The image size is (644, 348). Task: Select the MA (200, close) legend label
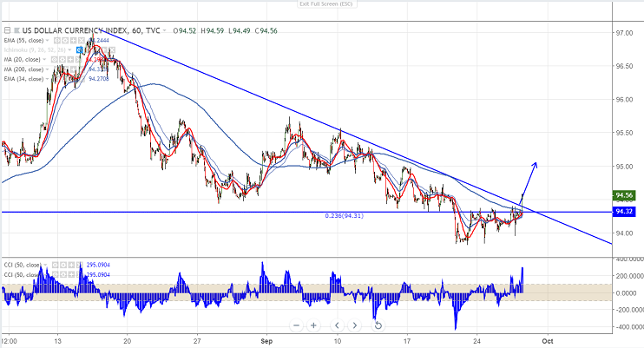tap(23, 69)
